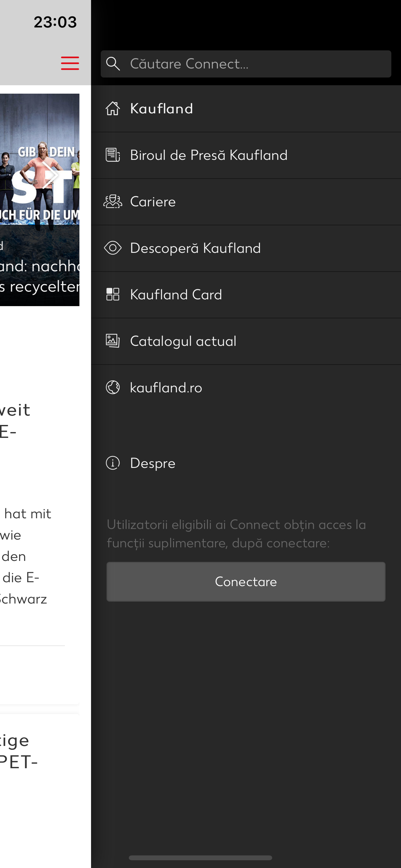Tap the recycelter headline text on the banner
The width and height of the screenshot is (401, 868).
coord(39,287)
